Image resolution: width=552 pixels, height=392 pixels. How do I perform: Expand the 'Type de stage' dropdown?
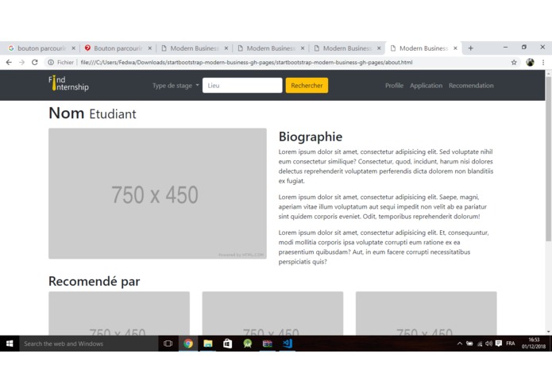pos(176,86)
